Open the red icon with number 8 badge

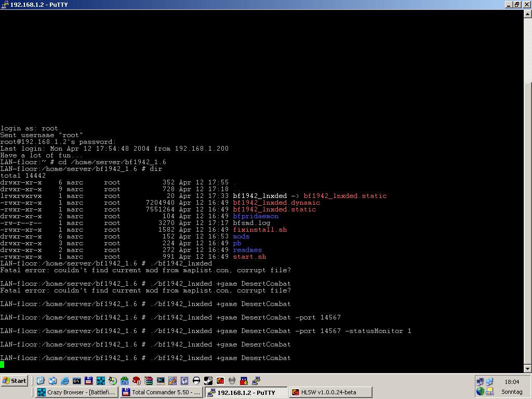(x=137, y=381)
